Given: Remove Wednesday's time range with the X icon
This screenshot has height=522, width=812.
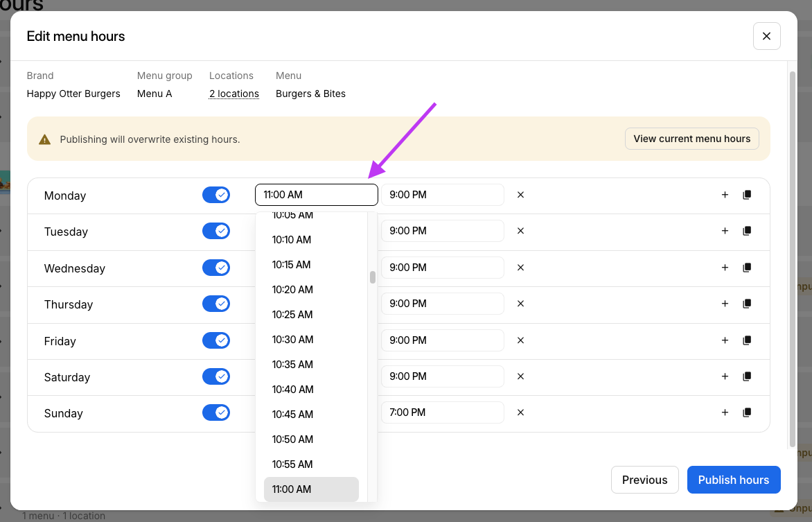Looking at the screenshot, I should [520, 268].
